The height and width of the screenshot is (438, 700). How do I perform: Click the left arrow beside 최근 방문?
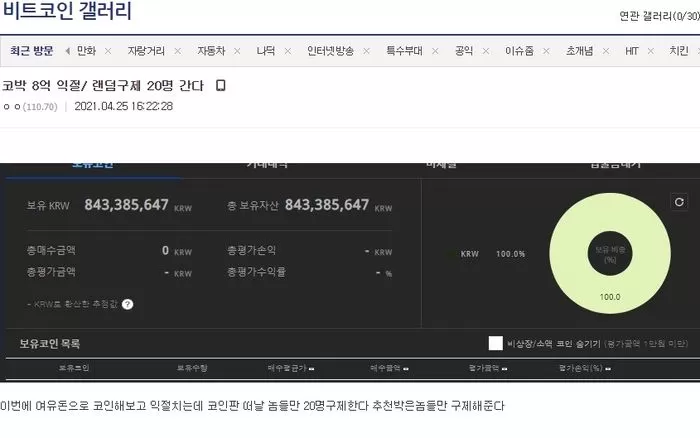[67, 51]
